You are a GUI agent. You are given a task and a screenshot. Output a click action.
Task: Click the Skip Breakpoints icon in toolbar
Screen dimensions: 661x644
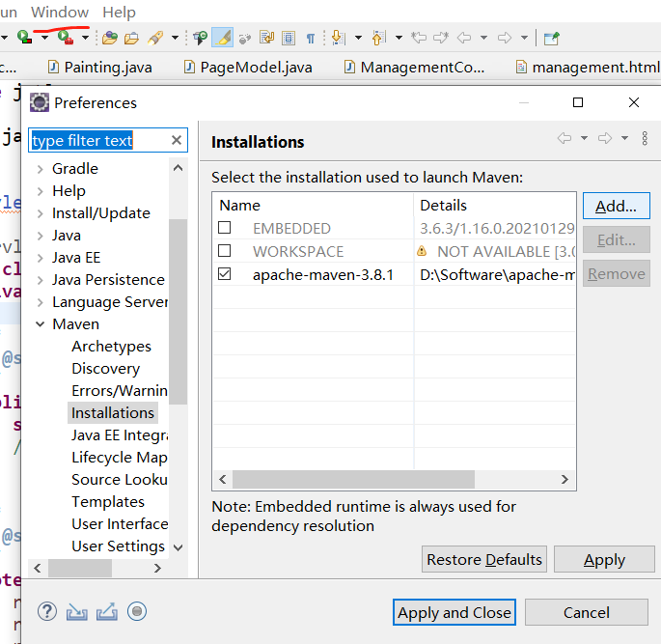tap(245, 39)
